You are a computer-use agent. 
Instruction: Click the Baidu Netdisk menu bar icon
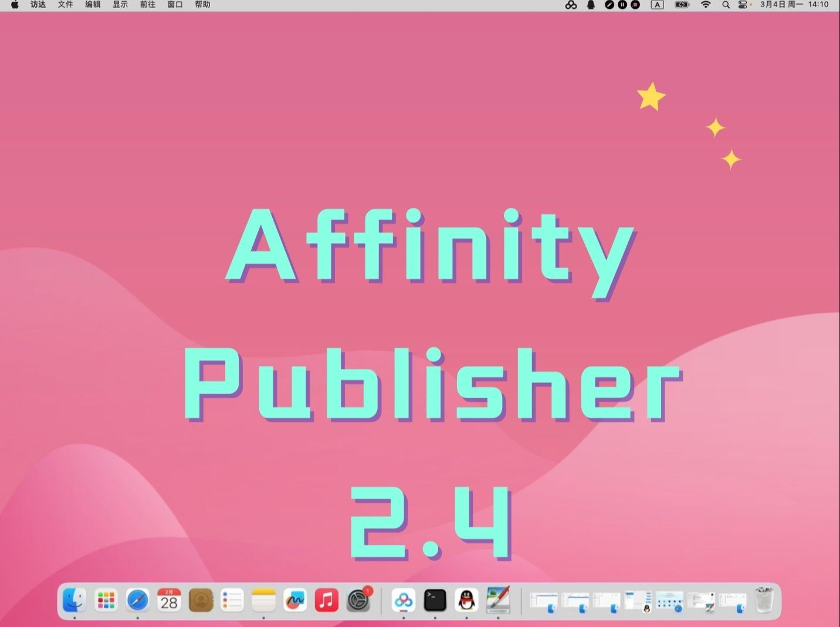(571, 5)
